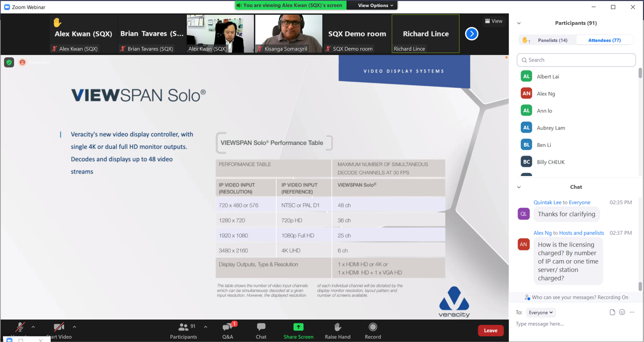Select SQX Demo room tile
This screenshot has width=644, height=342.
pyautogui.click(x=357, y=34)
